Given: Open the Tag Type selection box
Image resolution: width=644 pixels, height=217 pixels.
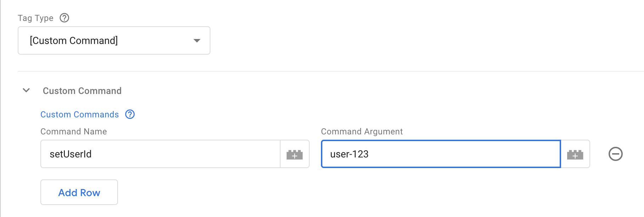Looking at the screenshot, I should (x=114, y=40).
